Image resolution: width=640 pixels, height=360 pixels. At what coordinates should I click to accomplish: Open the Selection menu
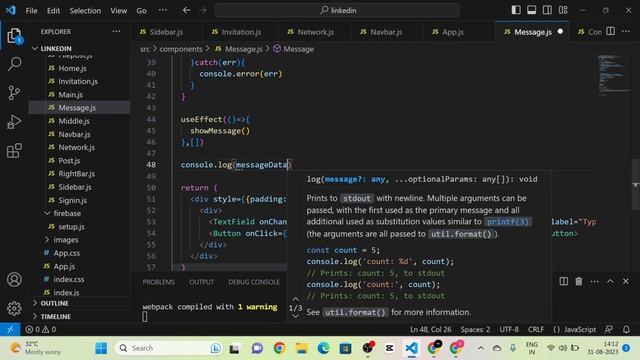pyautogui.click(x=85, y=11)
